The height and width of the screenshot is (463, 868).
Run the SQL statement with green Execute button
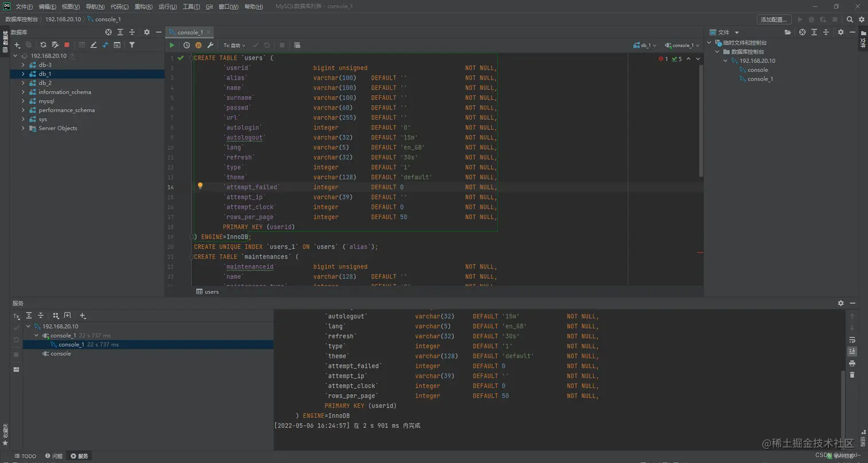[172, 45]
